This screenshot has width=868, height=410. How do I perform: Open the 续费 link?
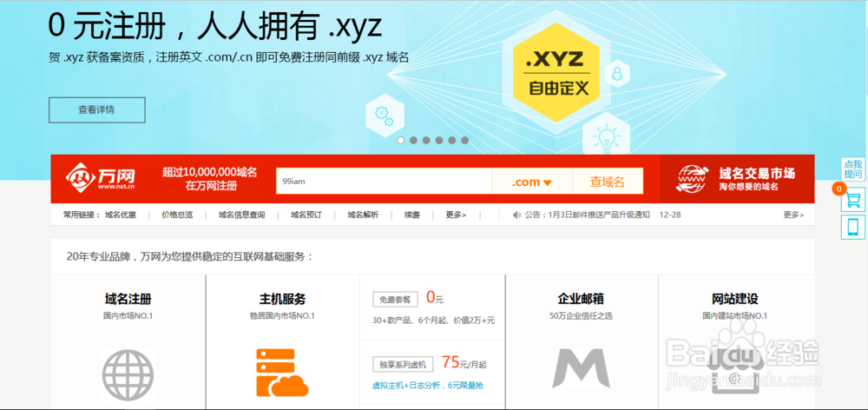pyautogui.click(x=411, y=215)
